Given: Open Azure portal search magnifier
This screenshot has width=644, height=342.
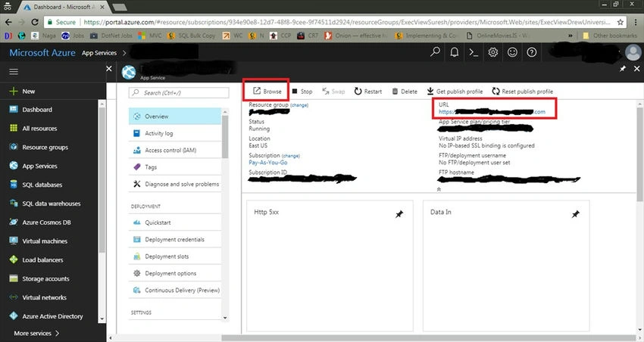Looking at the screenshot, I should click(435, 52).
